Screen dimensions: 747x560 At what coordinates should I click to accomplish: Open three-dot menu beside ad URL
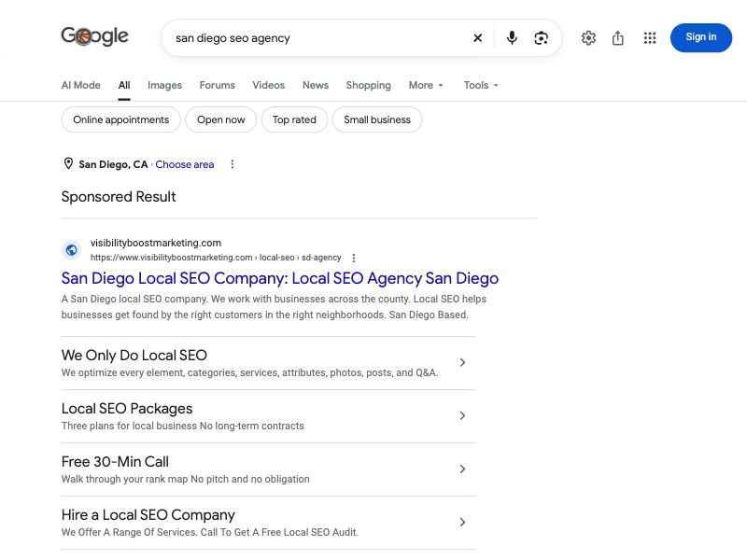354,258
